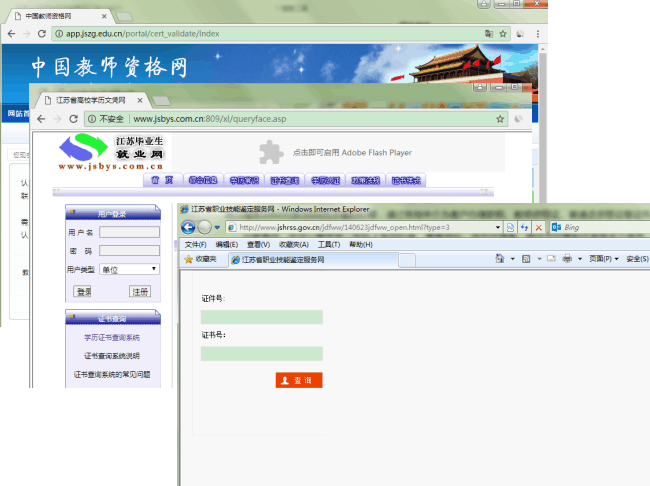
Task: Open the 证书查询 navigation tab
Action: [x=285, y=180]
